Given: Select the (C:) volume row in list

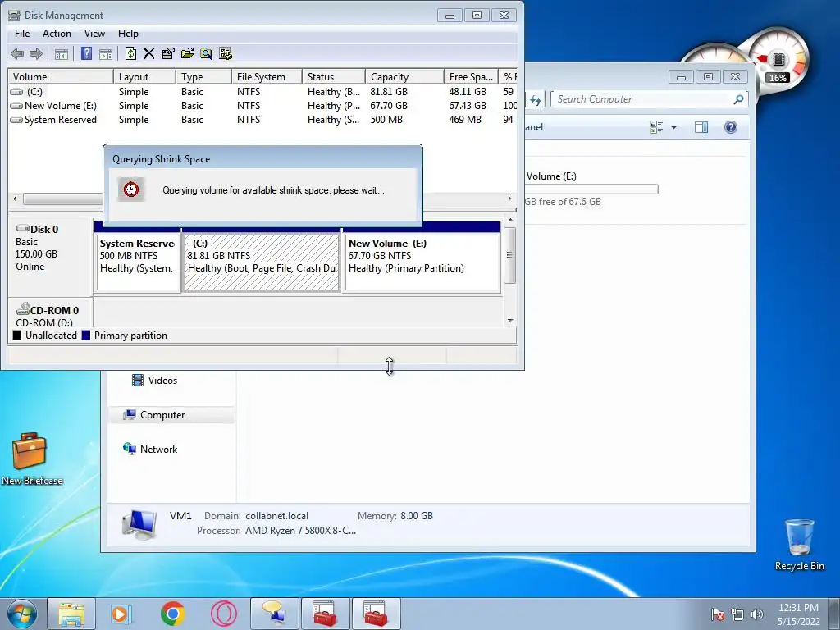Looking at the screenshot, I should pyautogui.click(x=262, y=92).
